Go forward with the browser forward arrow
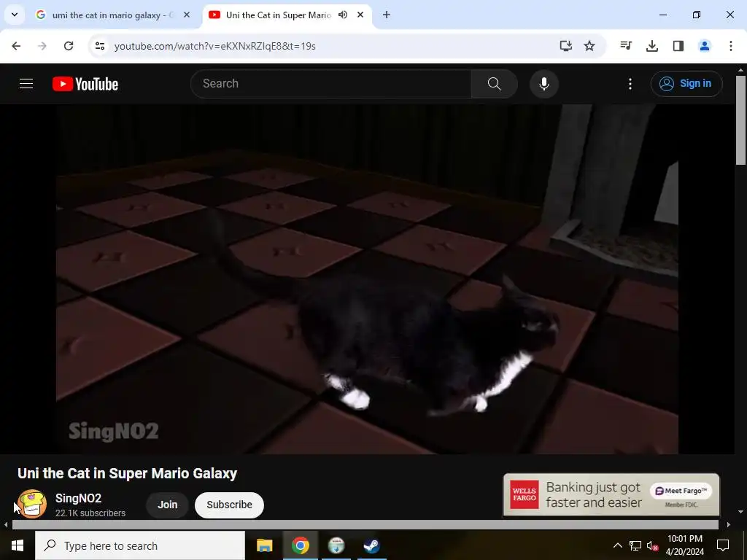Image resolution: width=747 pixels, height=560 pixels. point(42,46)
